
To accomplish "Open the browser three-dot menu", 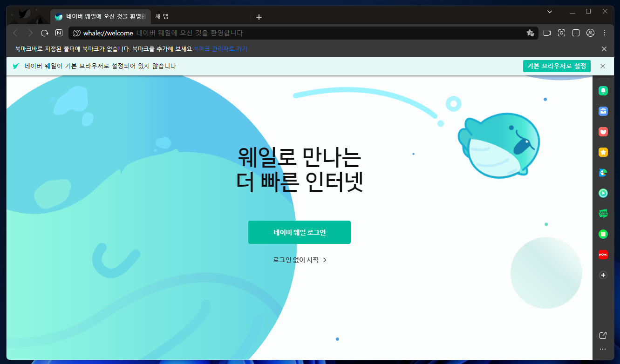I will [x=605, y=33].
